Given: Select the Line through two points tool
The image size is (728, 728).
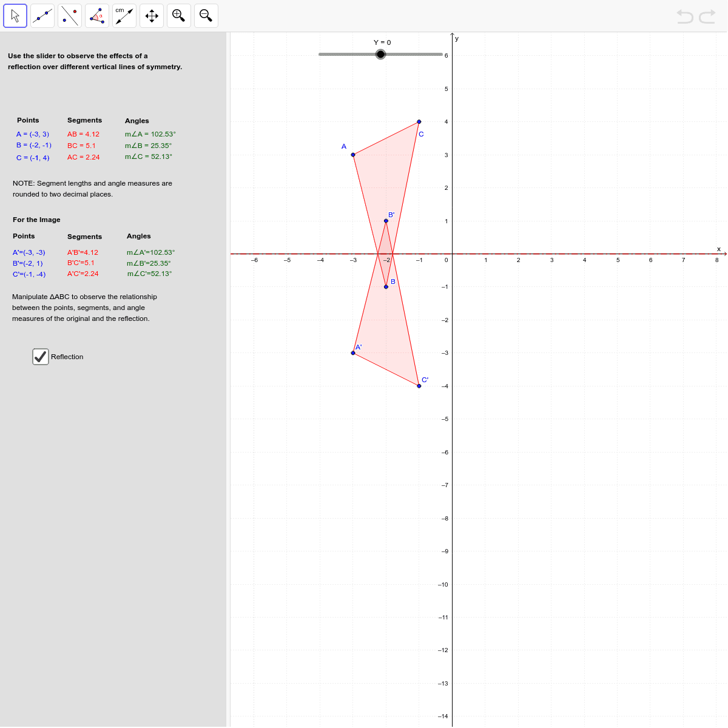Looking at the screenshot, I should click(42, 16).
